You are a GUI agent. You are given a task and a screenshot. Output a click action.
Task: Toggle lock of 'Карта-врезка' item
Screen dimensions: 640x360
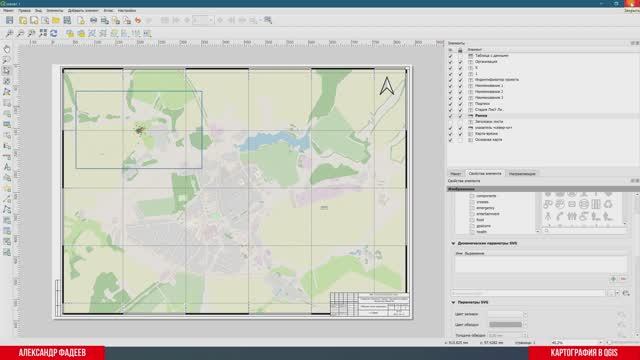[x=460, y=134]
